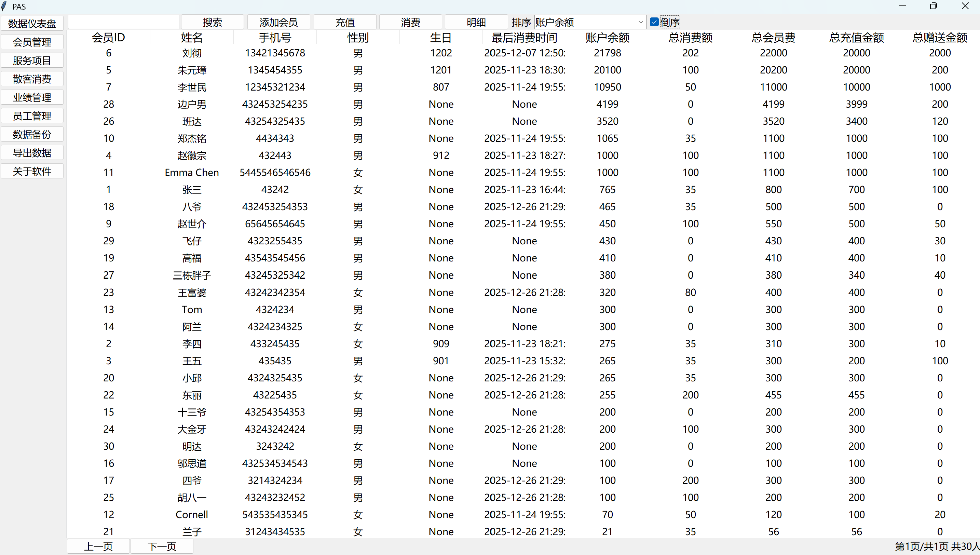The width and height of the screenshot is (980, 555).
Task: Click the 最后消费时间 column header
Action: point(524,38)
